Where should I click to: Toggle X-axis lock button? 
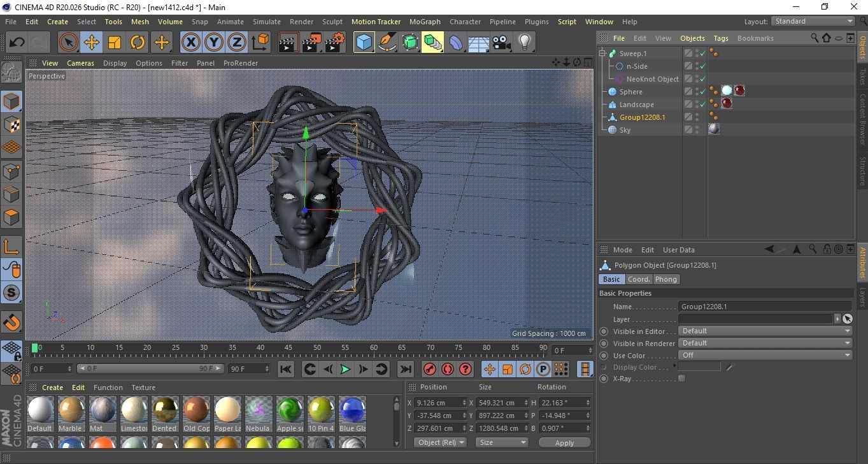point(190,43)
